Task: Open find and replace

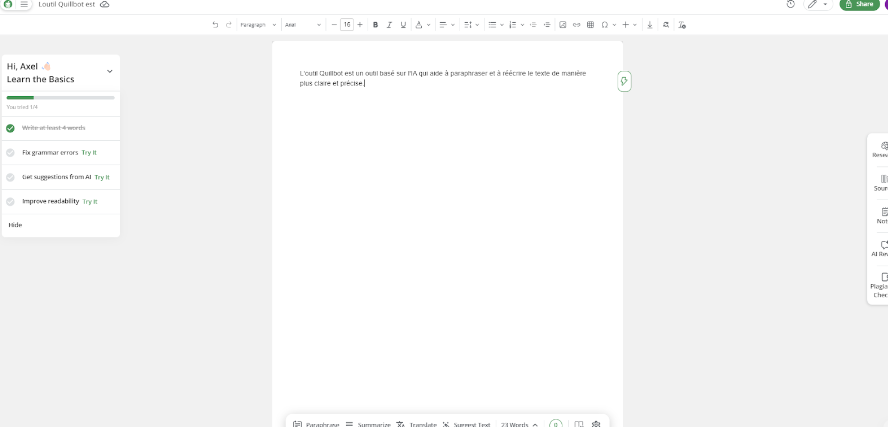Action: point(666,25)
